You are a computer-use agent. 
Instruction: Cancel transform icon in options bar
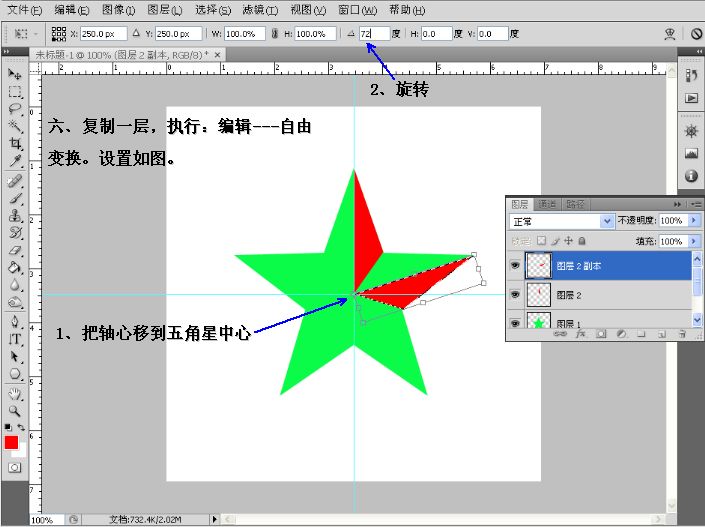(696, 34)
